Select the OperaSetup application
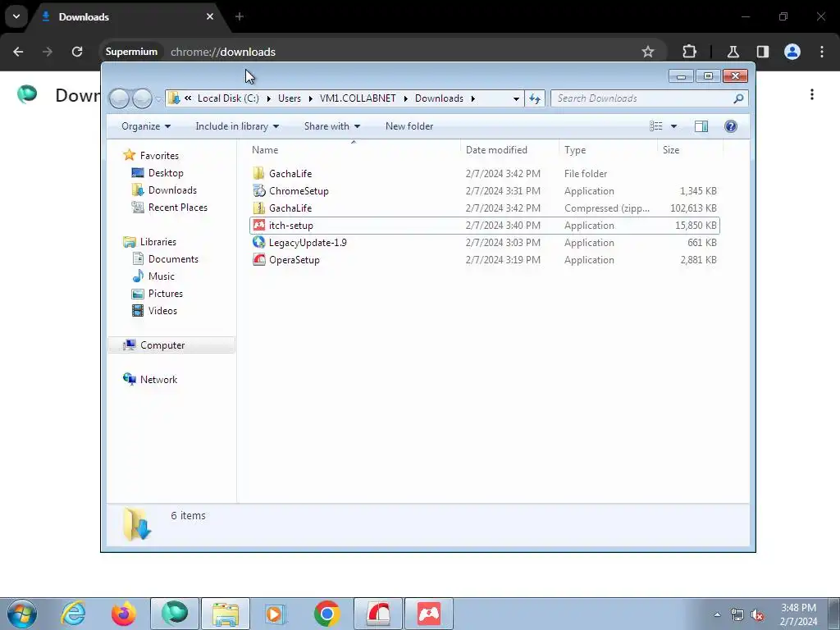The image size is (840, 630). point(485,260)
